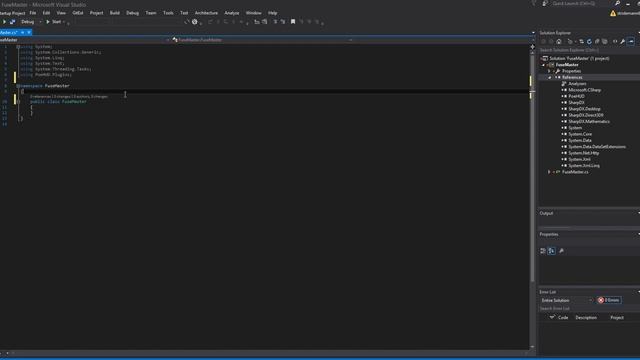Click the save-all icon near Debug dropdown
This screenshot has height=360, width=640.
point(12,22)
